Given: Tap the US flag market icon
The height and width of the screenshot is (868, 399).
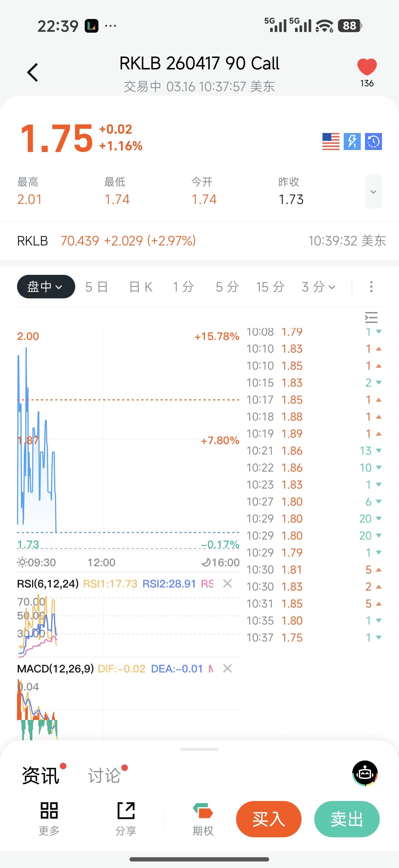Looking at the screenshot, I should pyautogui.click(x=331, y=142).
